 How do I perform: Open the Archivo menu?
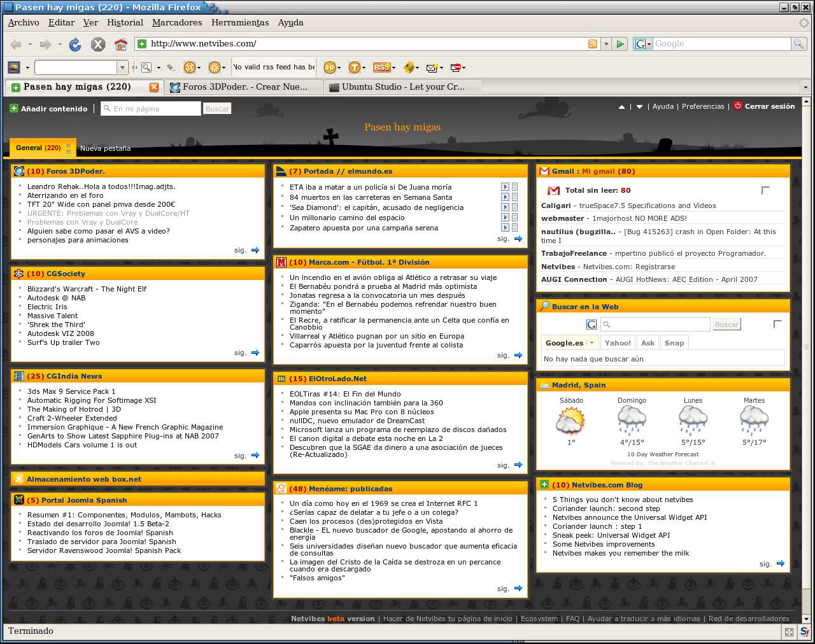tap(24, 22)
